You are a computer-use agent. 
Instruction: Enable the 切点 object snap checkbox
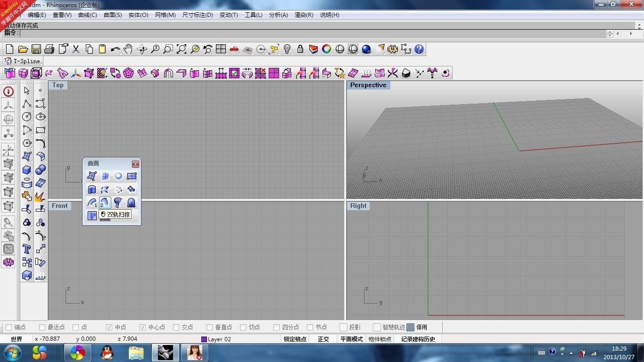pyautogui.click(x=243, y=327)
